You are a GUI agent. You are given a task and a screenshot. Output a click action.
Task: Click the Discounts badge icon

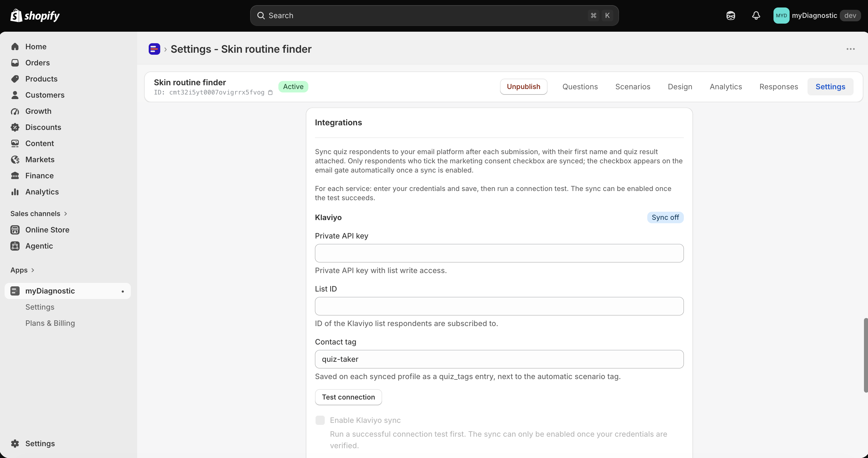(15, 127)
